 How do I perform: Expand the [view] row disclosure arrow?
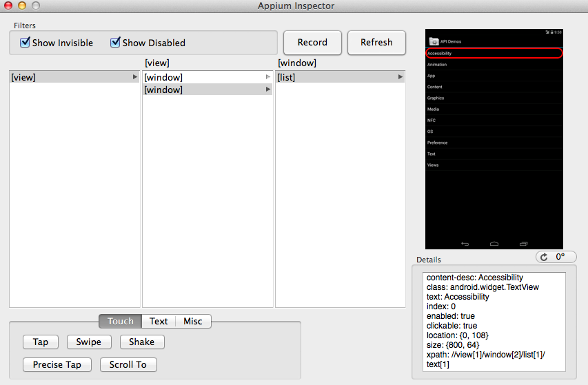[135, 76]
